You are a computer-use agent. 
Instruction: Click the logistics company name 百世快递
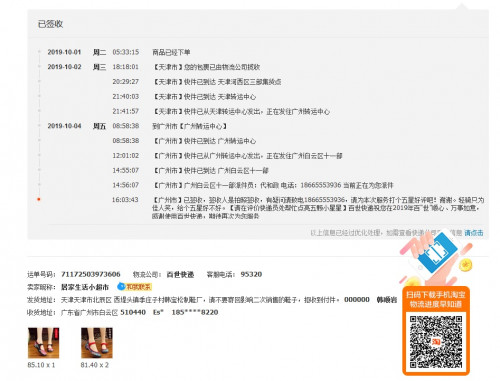pos(180,274)
